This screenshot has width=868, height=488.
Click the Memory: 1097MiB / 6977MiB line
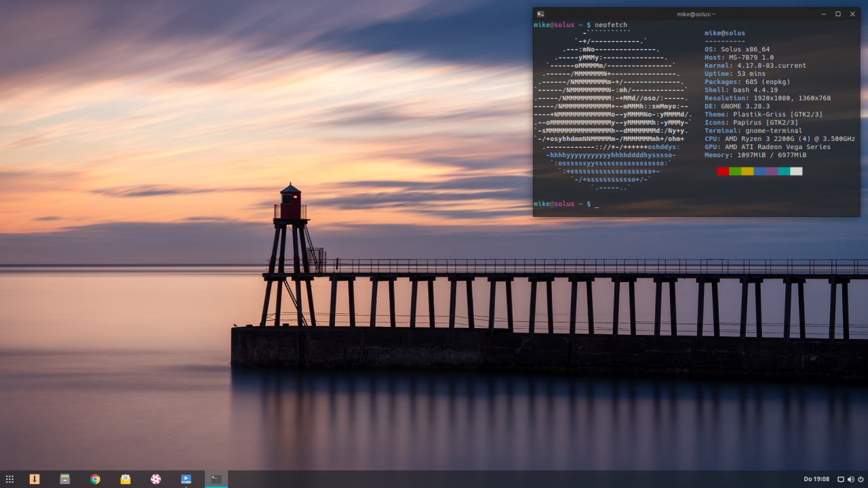tap(755, 155)
